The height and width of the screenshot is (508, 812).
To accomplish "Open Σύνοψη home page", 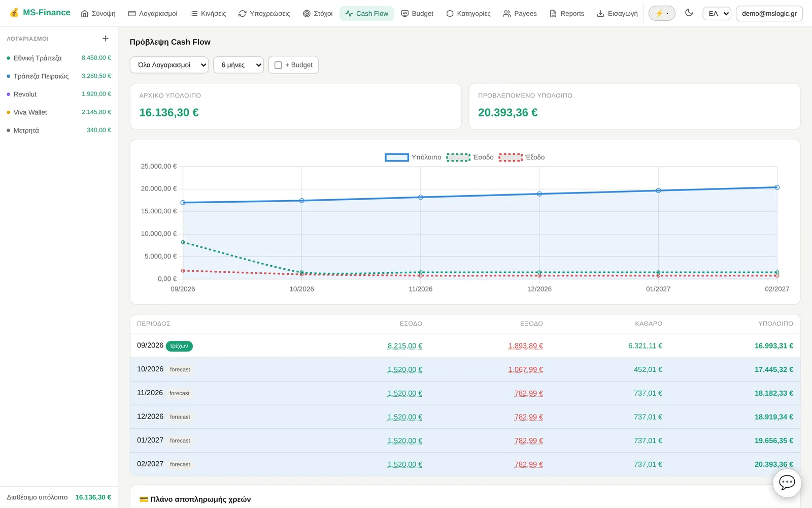I will click(x=98, y=14).
